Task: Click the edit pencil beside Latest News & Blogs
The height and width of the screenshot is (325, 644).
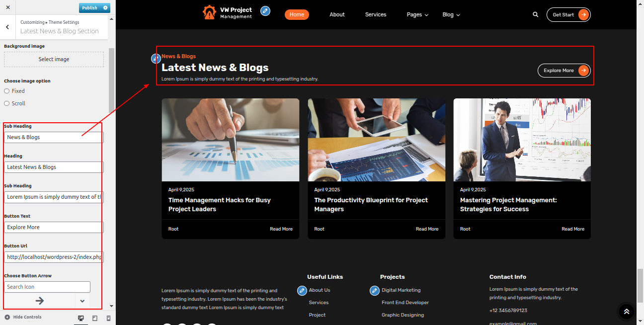Action: [156, 59]
